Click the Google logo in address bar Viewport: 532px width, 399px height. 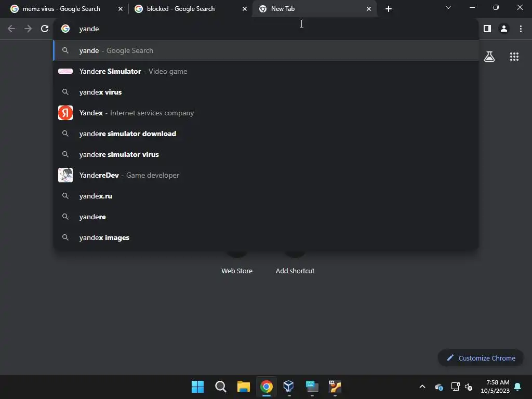click(65, 29)
